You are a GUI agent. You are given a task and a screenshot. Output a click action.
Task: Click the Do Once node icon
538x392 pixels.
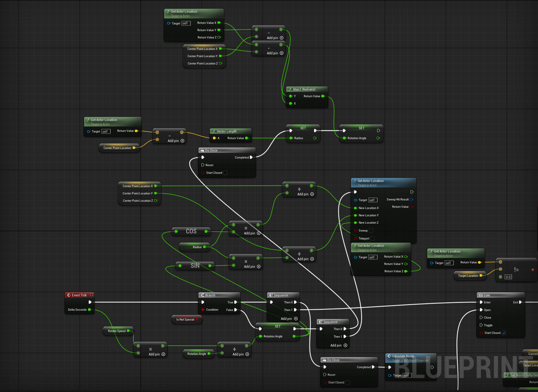203,150
